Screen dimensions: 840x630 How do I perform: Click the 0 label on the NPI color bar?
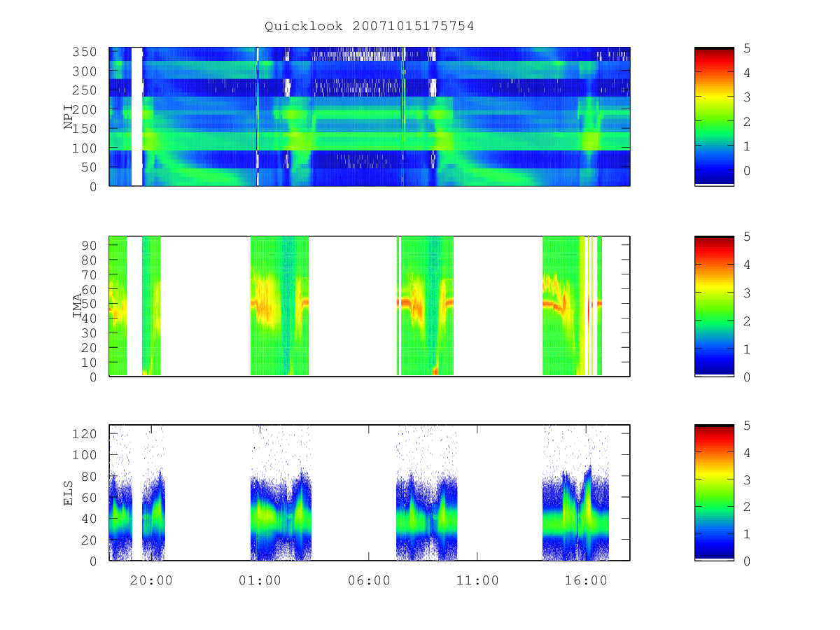pyautogui.click(x=748, y=171)
